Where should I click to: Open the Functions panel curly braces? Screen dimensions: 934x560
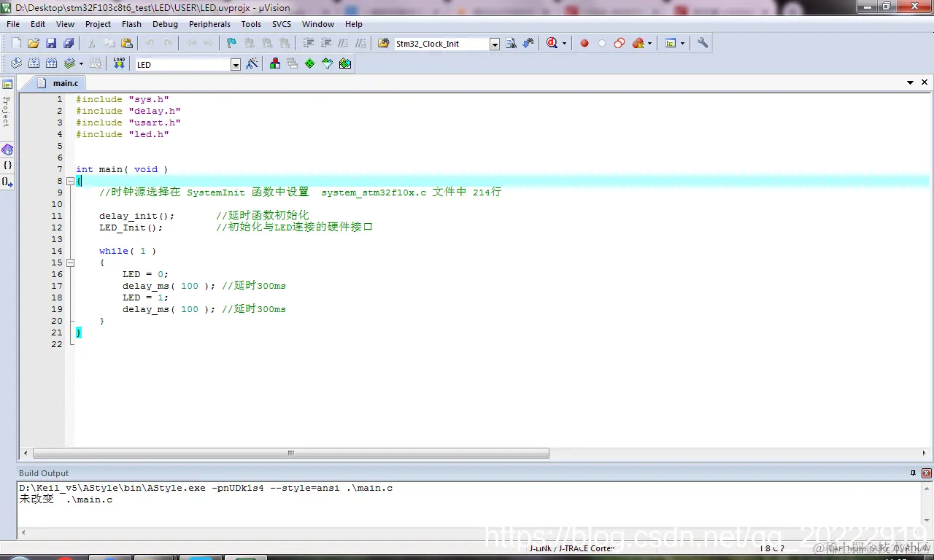pos(7,166)
